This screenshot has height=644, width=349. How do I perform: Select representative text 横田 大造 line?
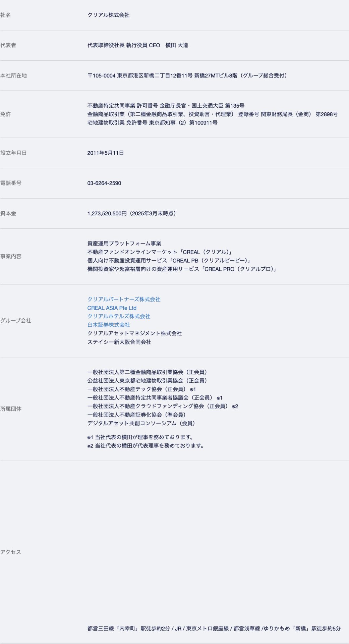(137, 45)
